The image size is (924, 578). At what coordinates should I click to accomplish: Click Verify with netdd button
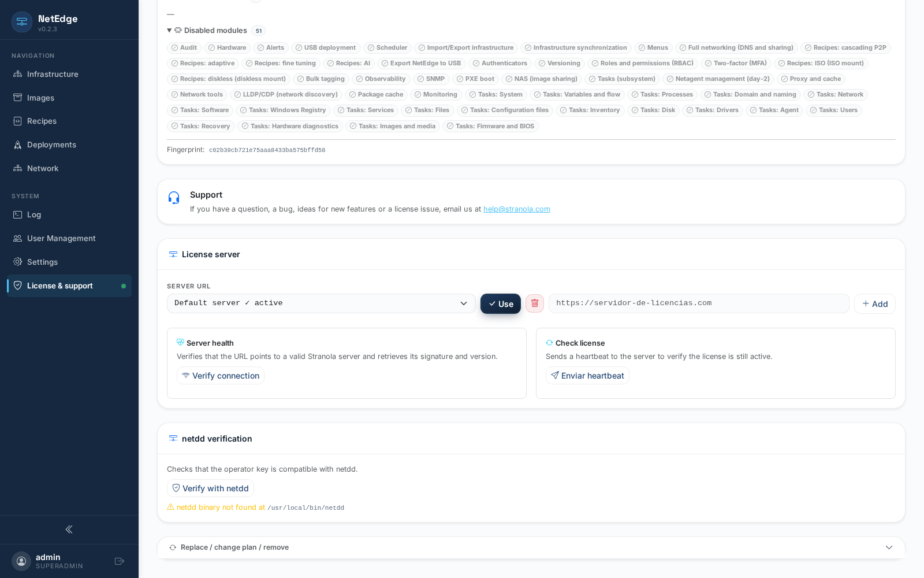coord(210,488)
